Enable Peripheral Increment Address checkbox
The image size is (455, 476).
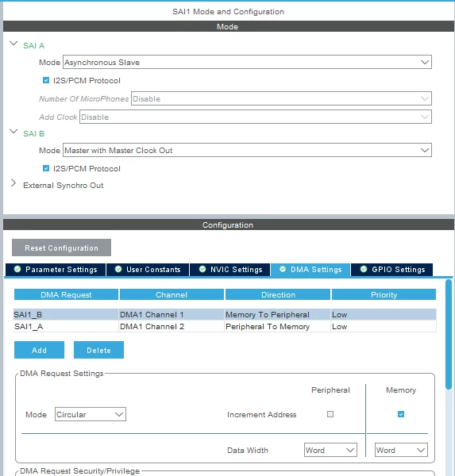[330, 414]
